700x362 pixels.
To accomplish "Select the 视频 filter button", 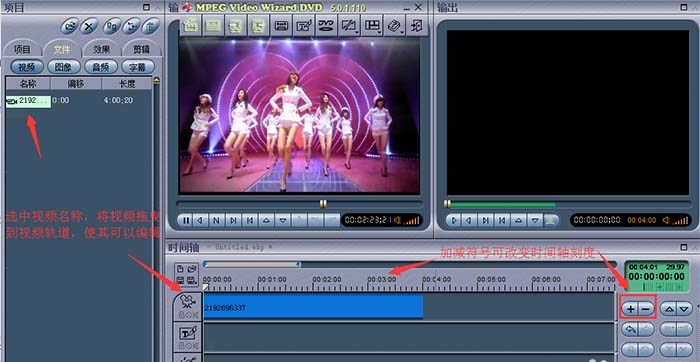I will (x=27, y=67).
